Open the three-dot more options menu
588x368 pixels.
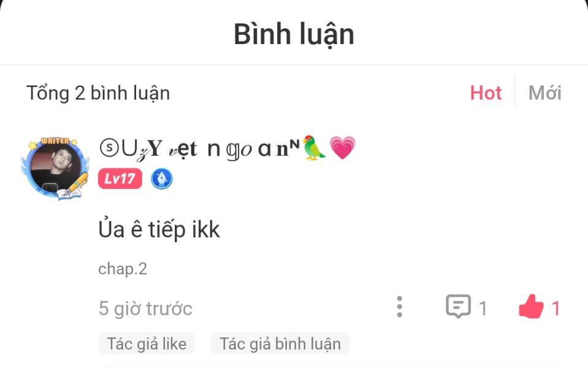[399, 307]
